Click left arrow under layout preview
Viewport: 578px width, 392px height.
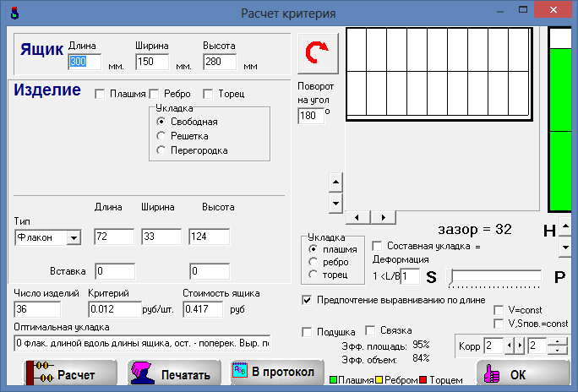(x=357, y=217)
